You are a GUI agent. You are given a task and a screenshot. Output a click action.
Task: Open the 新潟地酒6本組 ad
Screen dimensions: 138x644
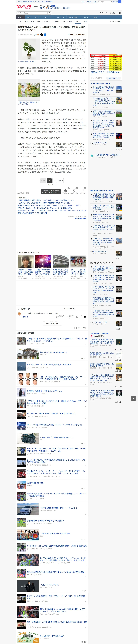55,533
